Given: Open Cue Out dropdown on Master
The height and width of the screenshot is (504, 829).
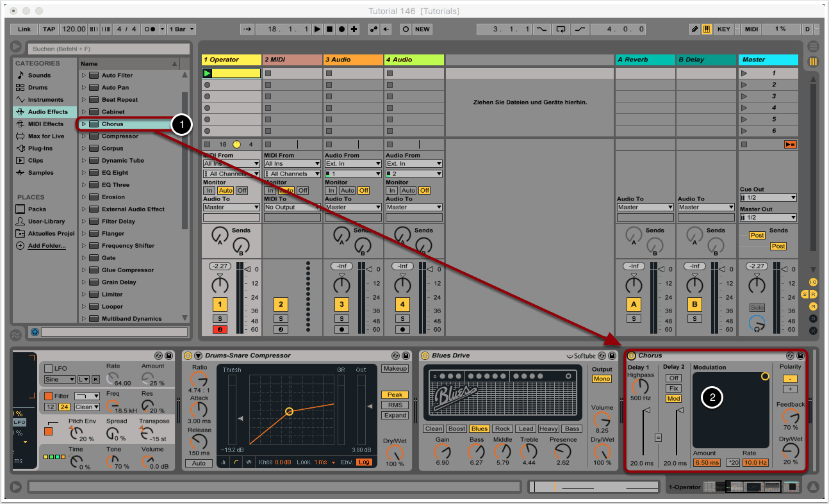Looking at the screenshot, I should (x=767, y=198).
